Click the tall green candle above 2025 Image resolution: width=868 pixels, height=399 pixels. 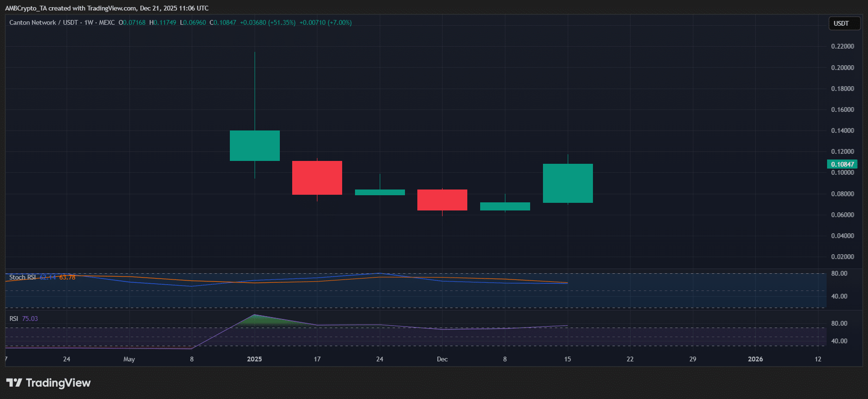click(255, 146)
